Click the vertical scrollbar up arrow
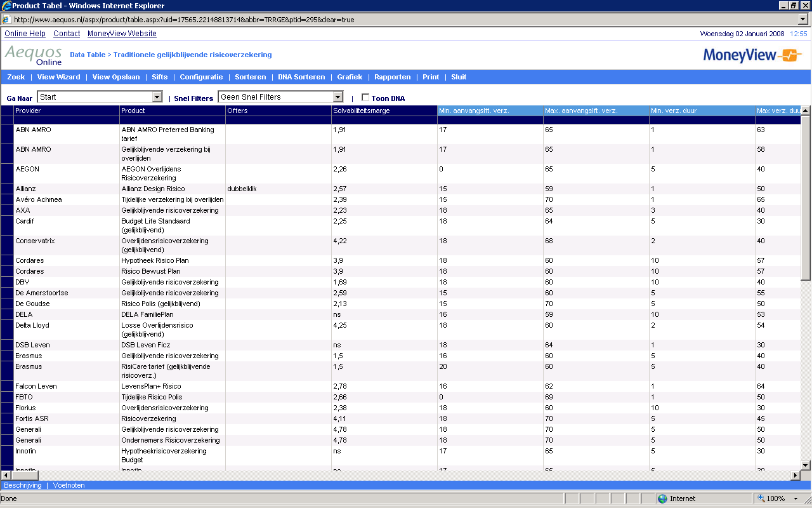The image size is (812, 508). 806,110
